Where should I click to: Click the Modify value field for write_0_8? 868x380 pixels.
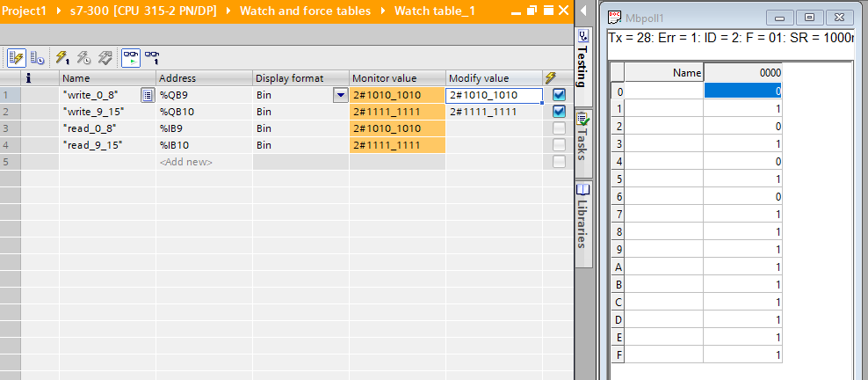492,95
